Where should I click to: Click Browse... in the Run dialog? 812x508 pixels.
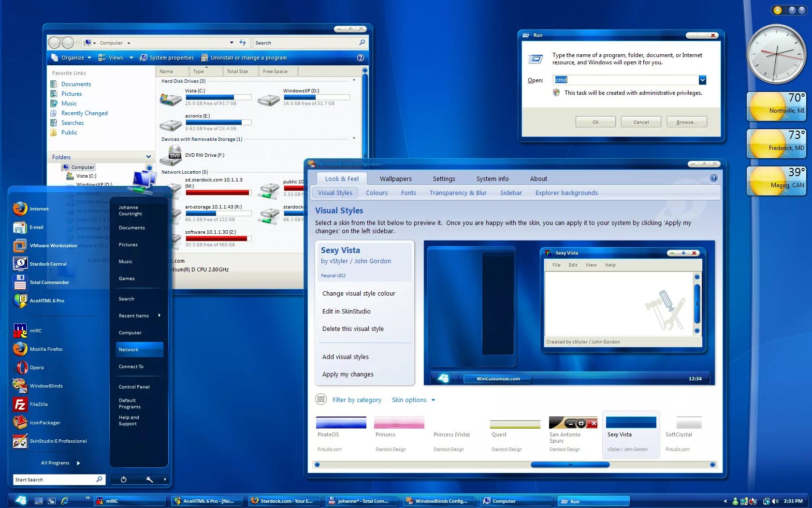click(x=687, y=122)
